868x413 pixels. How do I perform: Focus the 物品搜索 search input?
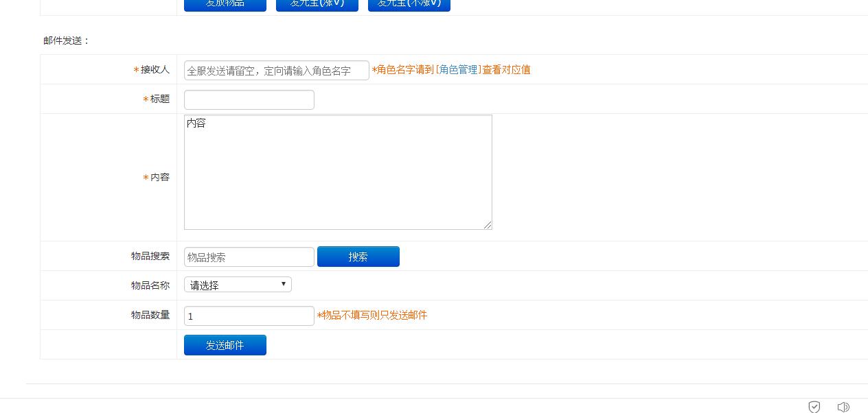point(249,257)
